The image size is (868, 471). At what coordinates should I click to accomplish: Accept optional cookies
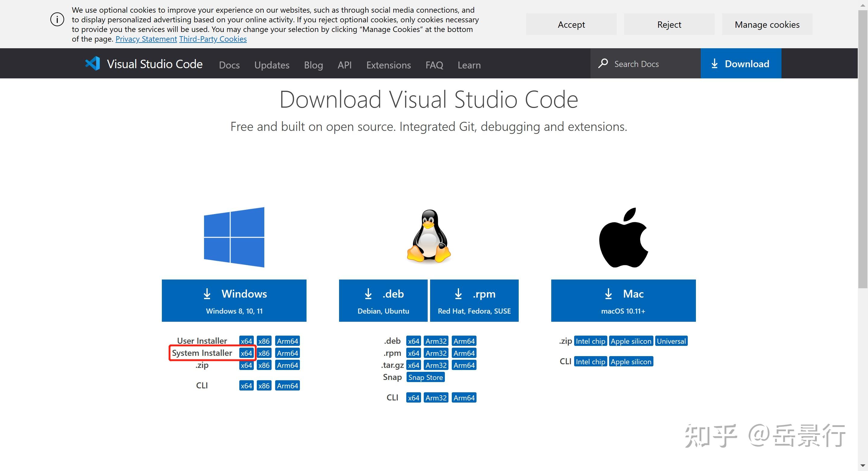coord(571,24)
